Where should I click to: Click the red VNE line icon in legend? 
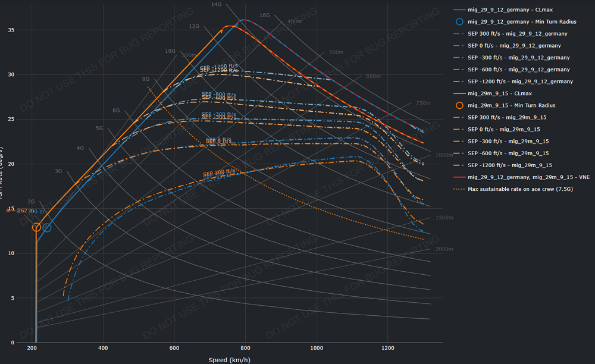pos(459,177)
